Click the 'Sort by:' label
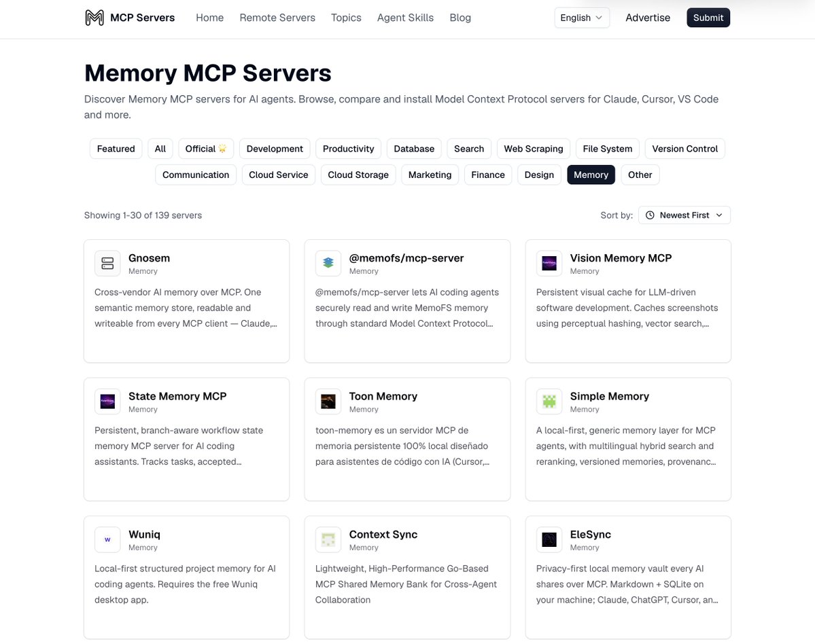Screen dimensions: 815x644 click(x=617, y=215)
